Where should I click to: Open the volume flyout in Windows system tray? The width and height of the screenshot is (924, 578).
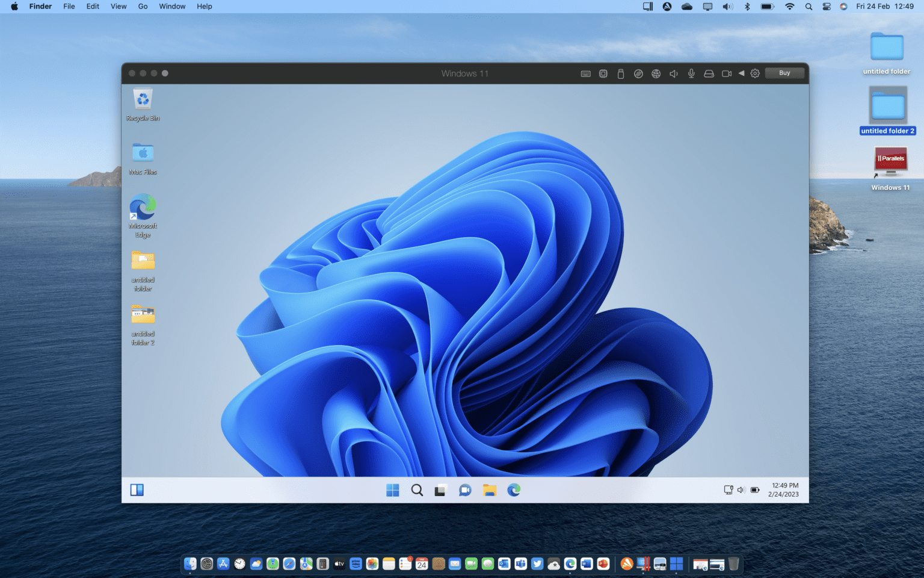pos(741,489)
